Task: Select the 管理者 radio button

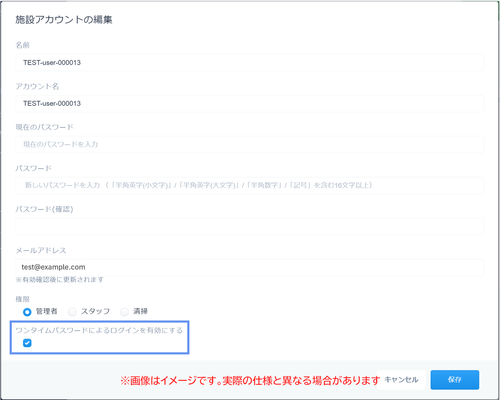Action: point(27,312)
